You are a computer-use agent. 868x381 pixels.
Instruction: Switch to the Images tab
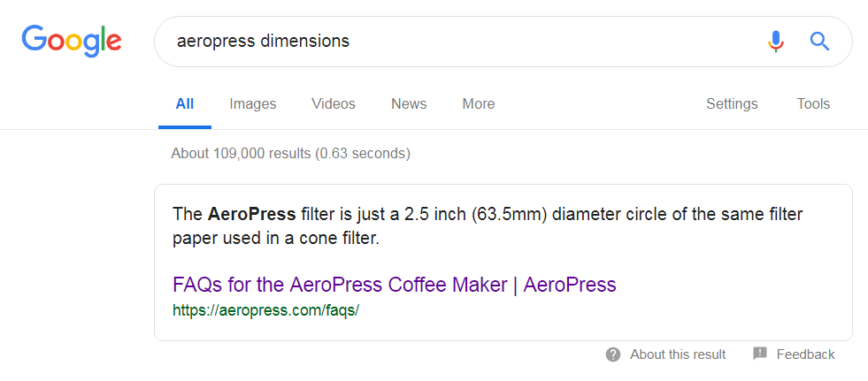pos(253,104)
